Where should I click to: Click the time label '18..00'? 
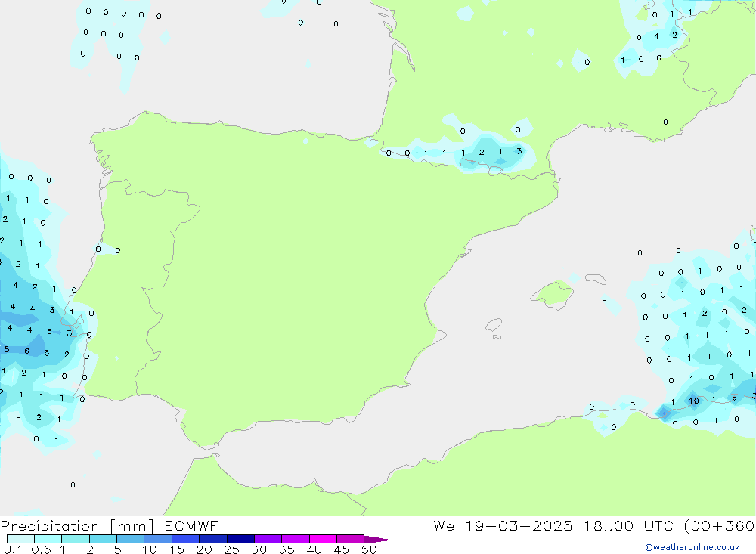pos(609,525)
